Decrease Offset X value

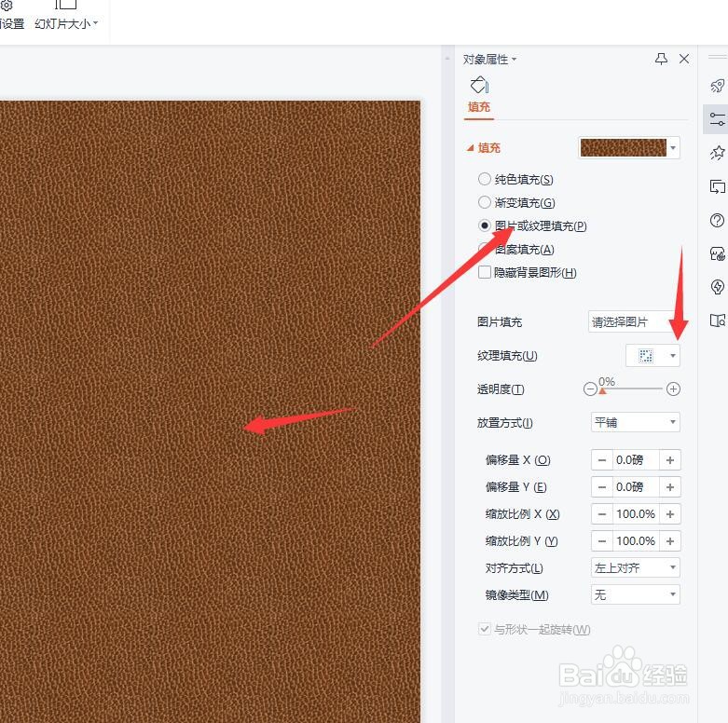pos(602,460)
